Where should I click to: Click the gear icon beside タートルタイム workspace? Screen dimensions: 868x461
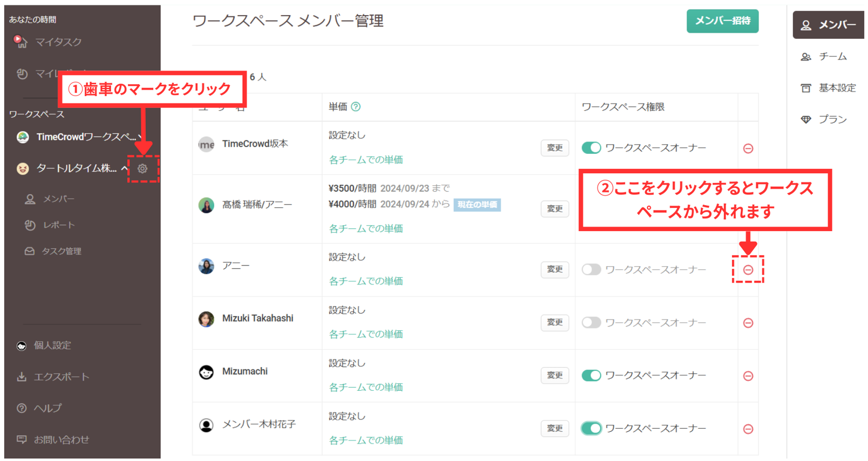tap(142, 168)
